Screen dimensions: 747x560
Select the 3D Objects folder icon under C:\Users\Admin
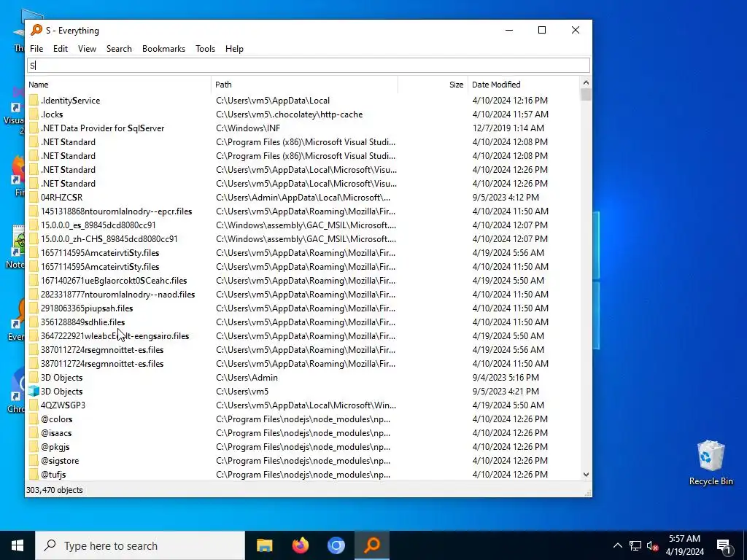click(x=34, y=377)
